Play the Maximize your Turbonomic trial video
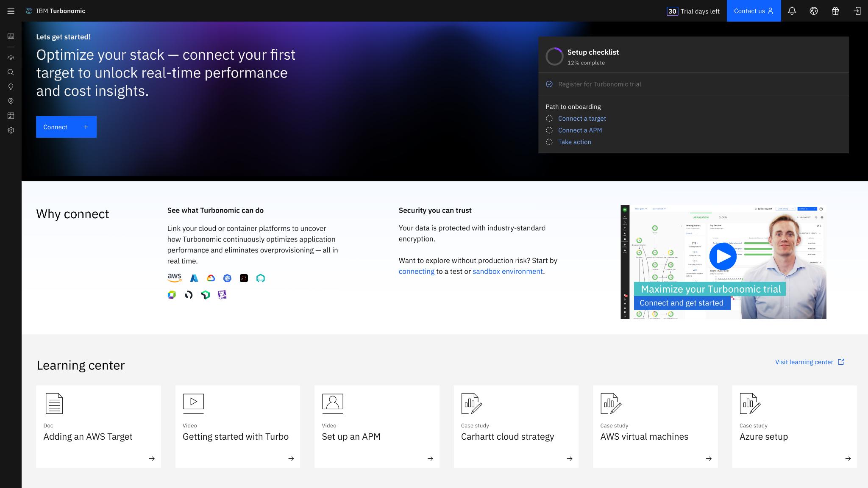Image resolution: width=868 pixels, height=488 pixels. coord(723,256)
